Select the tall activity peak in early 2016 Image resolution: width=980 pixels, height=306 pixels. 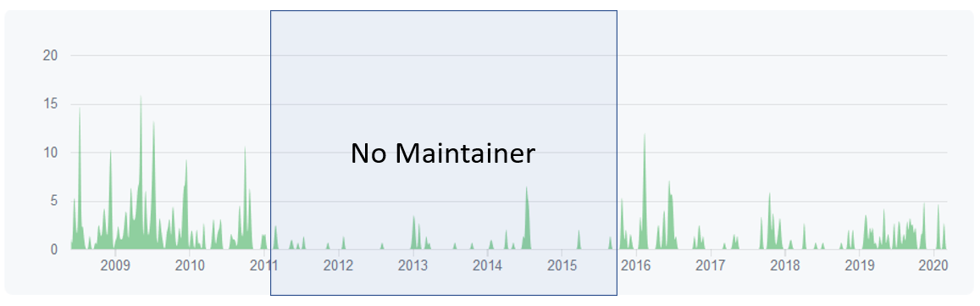pyautogui.click(x=645, y=191)
